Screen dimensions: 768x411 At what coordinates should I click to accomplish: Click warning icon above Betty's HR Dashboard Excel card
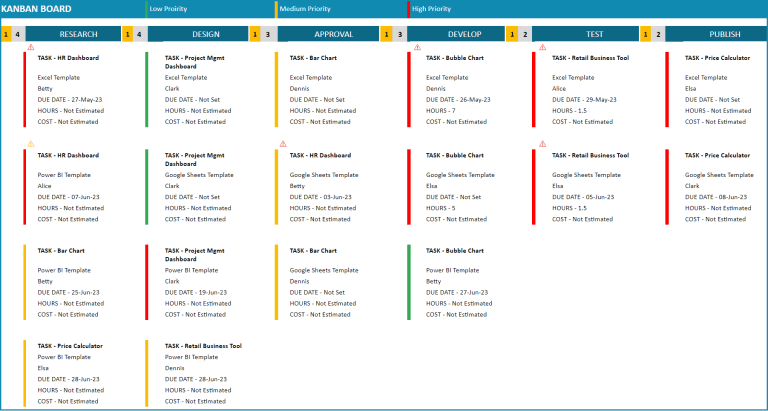point(30,47)
